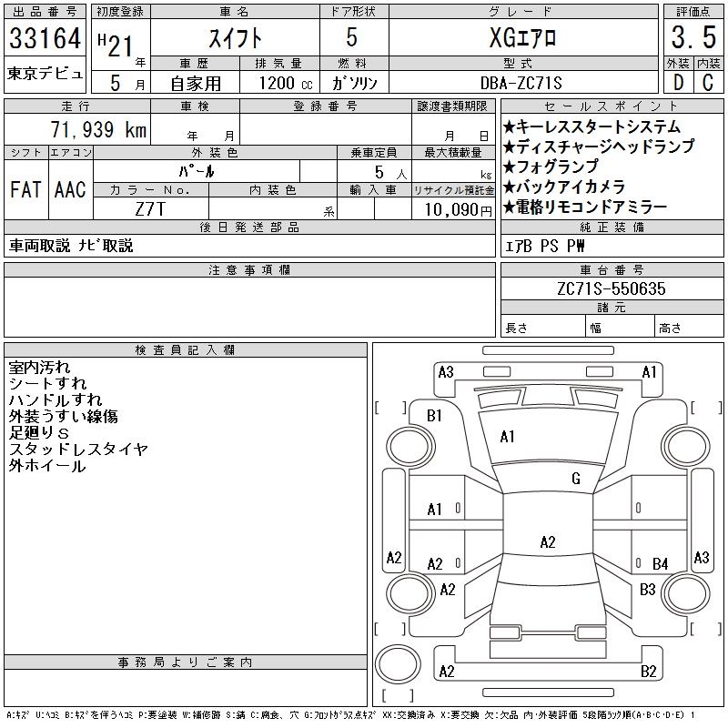Click the color number Z7T
Screen dimensions: 728x728
point(150,209)
